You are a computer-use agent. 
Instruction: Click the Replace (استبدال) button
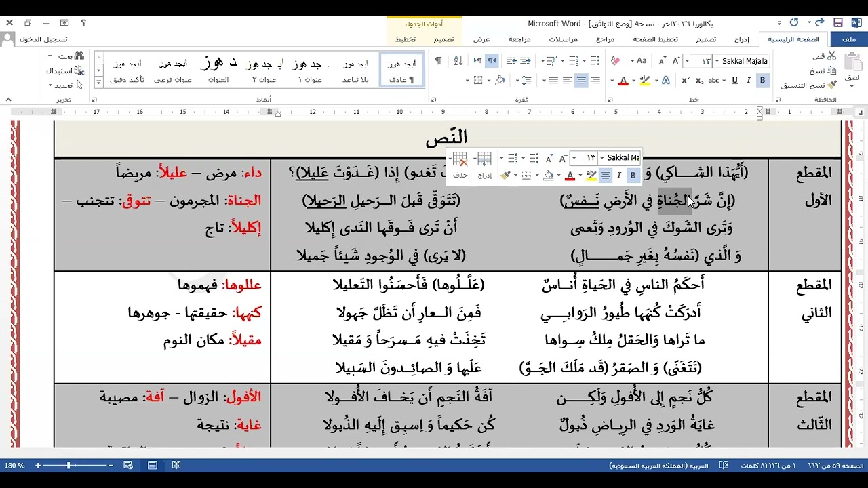(x=65, y=70)
